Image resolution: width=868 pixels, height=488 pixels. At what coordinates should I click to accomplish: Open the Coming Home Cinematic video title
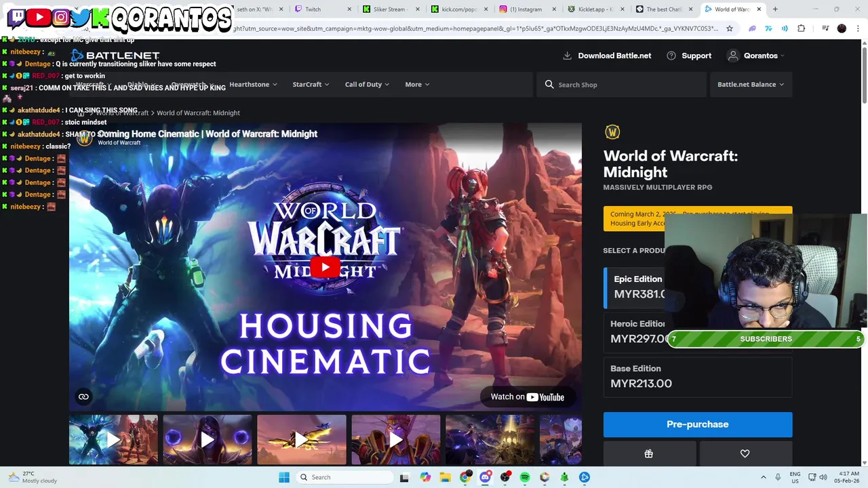point(208,134)
